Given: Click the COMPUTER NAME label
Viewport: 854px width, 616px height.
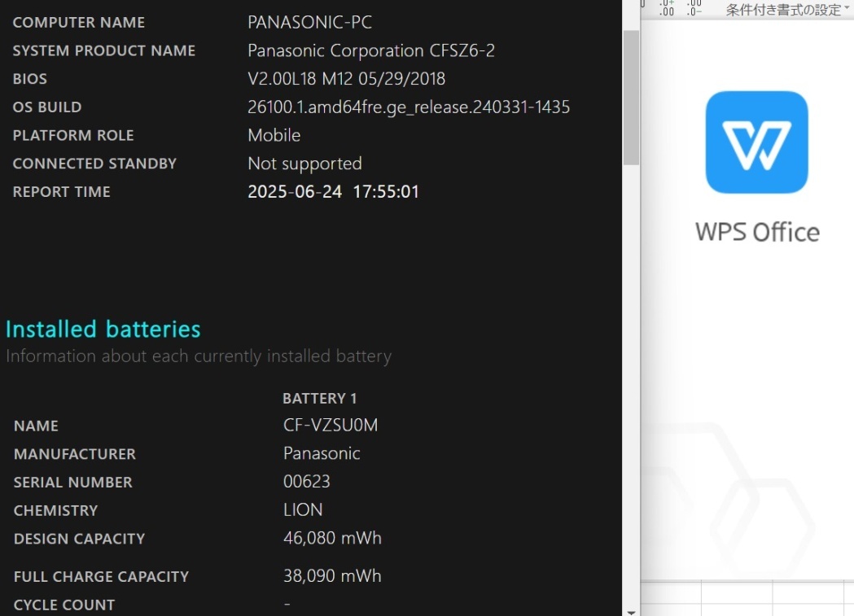Looking at the screenshot, I should click(79, 22).
